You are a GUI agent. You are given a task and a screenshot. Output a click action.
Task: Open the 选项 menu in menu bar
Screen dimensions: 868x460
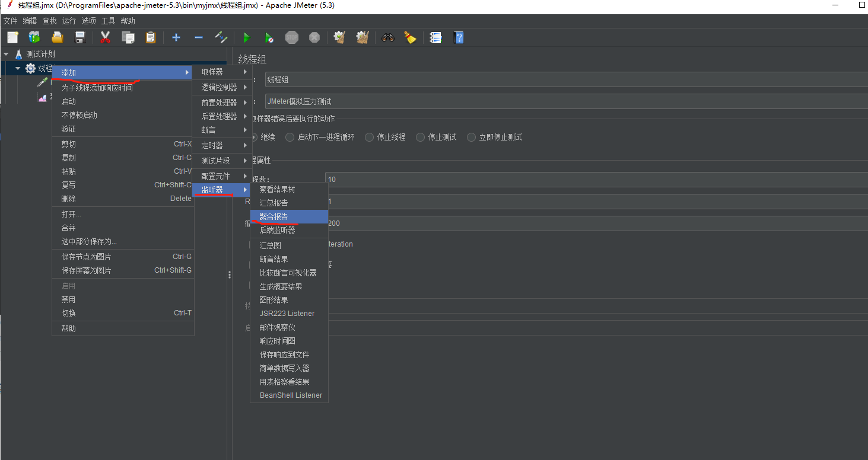coord(89,21)
